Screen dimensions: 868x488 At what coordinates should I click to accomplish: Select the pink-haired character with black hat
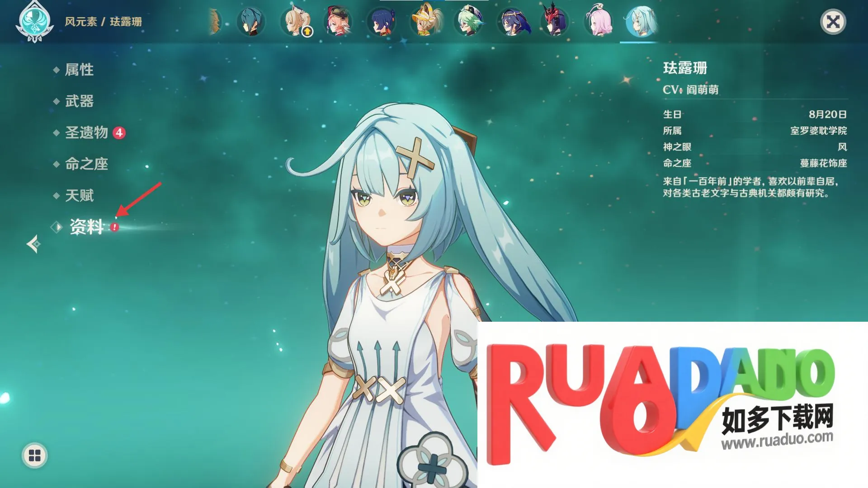click(338, 22)
